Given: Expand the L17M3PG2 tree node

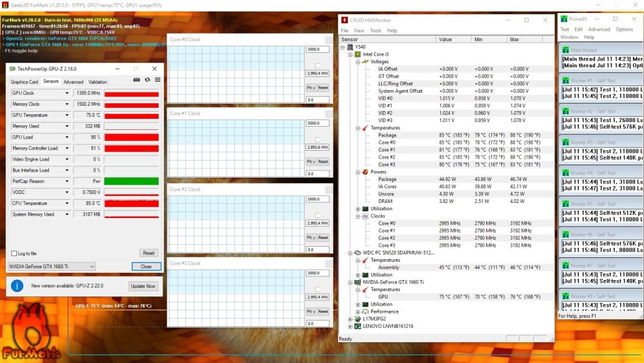Looking at the screenshot, I should click(x=350, y=319).
